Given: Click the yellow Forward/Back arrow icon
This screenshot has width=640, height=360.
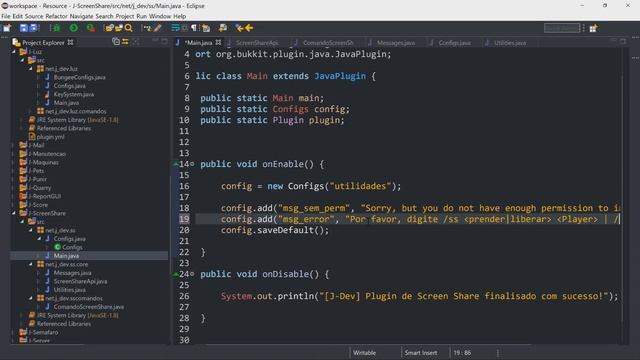Looking at the screenshot, I should coord(249,28).
